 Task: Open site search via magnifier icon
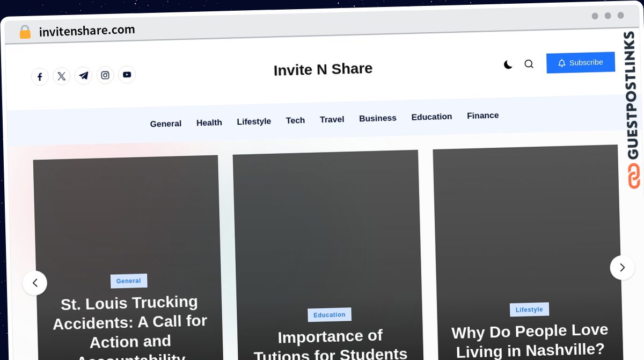tap(529, 64)
